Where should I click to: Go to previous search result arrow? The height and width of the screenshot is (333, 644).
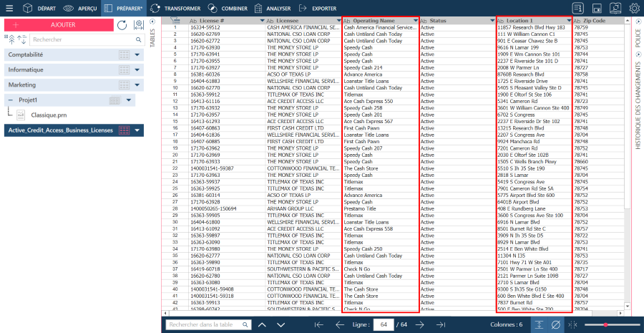point(262,325)
